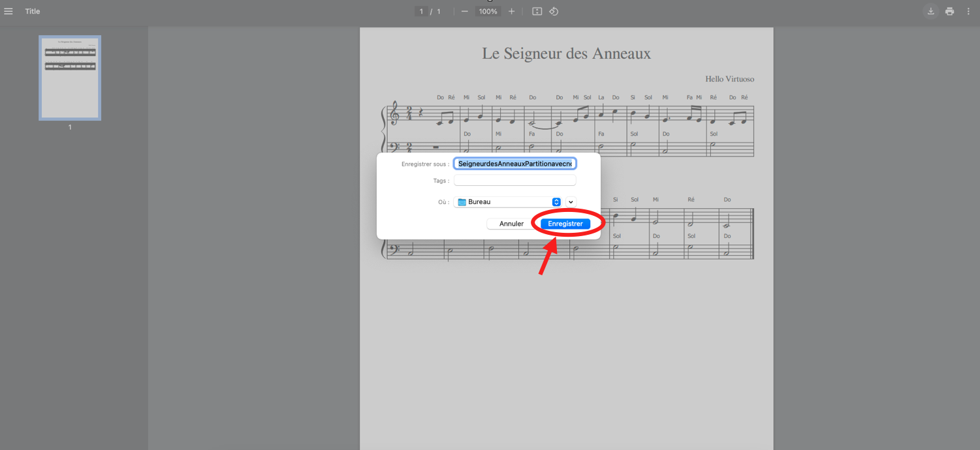Click the Bureau folder icon
Image resolution: width=980 pixels, height=450 pixels.
[462, 202]
